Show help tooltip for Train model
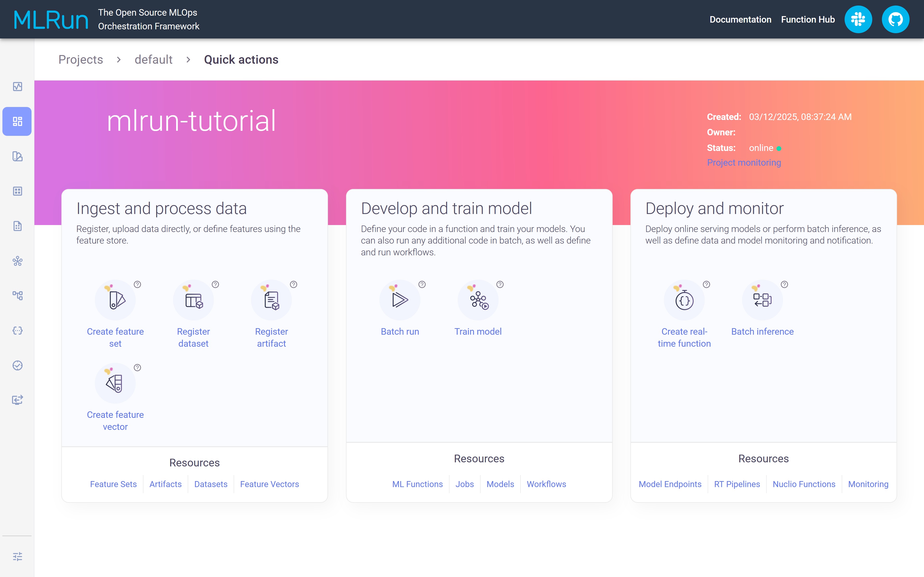The image size is (924, 577). click(x=500, y=284)
